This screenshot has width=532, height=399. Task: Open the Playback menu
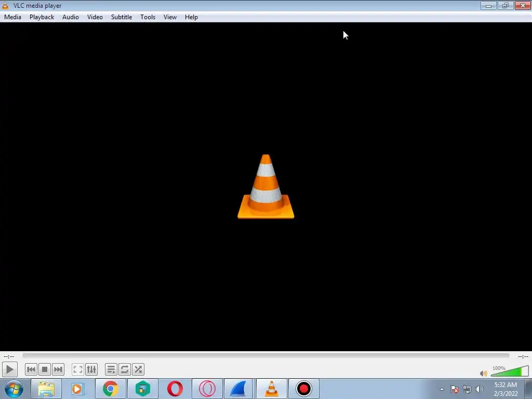click(42, 17)
